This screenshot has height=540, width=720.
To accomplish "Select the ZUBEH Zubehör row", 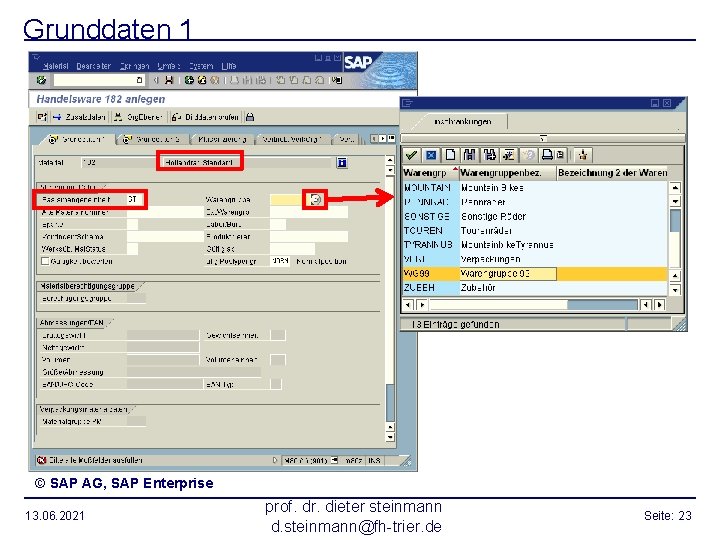I will [534, 288].
